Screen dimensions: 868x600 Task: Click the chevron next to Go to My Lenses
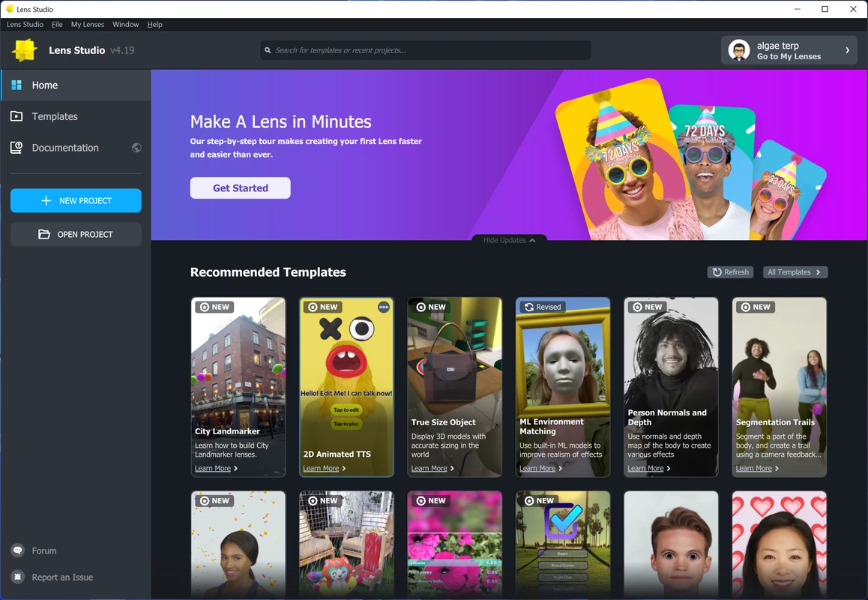(x=848, y=50)
